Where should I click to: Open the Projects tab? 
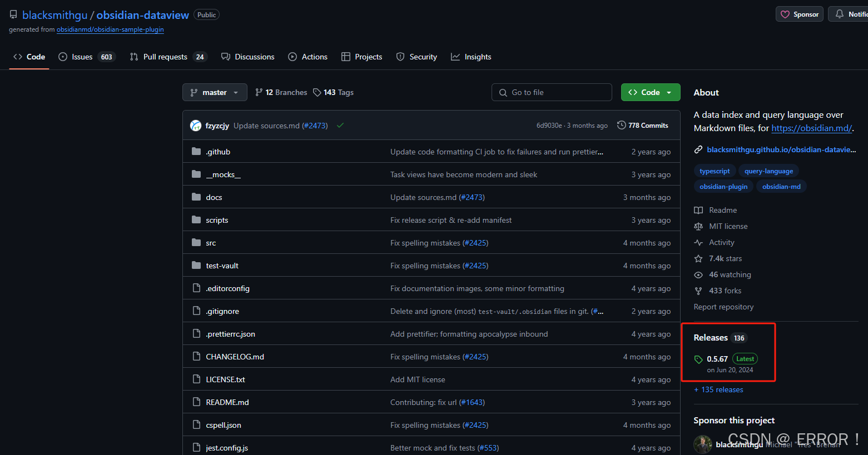pos(362,57)
